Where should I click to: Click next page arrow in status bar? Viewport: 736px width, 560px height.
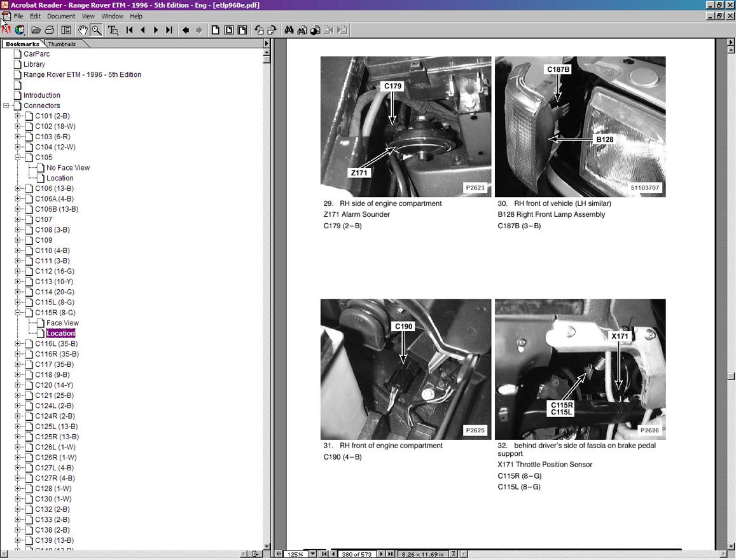381,554
